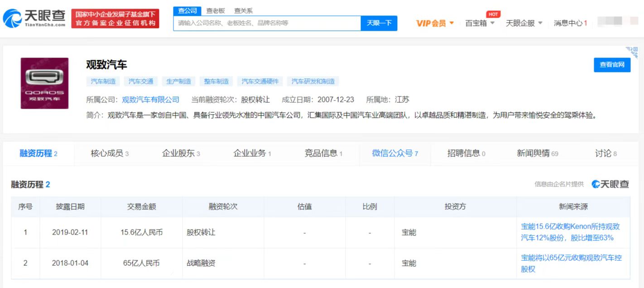
Task: Click the 汽车制造 tag
Action: pos(103,82)
